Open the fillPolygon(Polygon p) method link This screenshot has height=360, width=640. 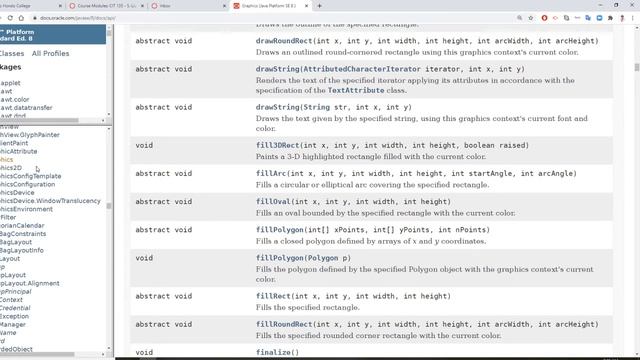(x=280, y=258)
